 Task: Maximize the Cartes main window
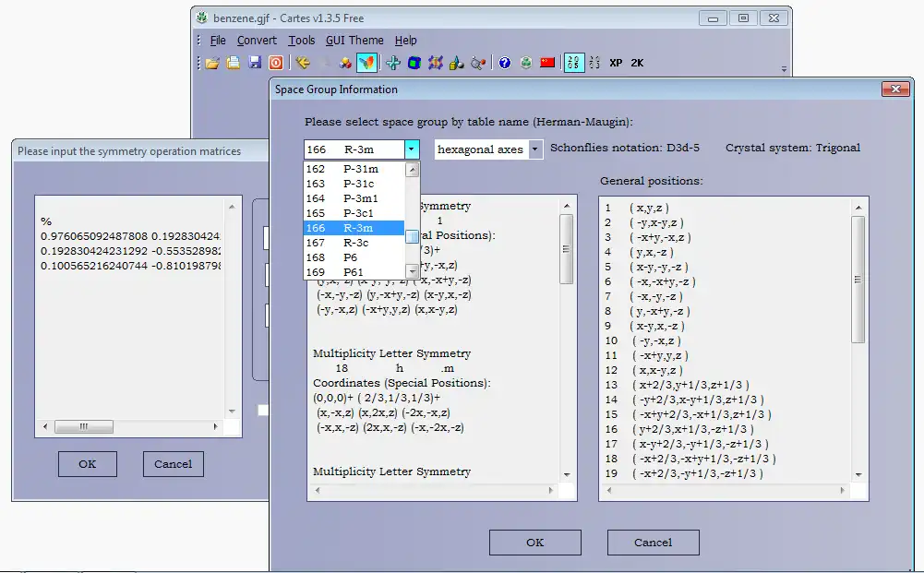coord(744,18)
